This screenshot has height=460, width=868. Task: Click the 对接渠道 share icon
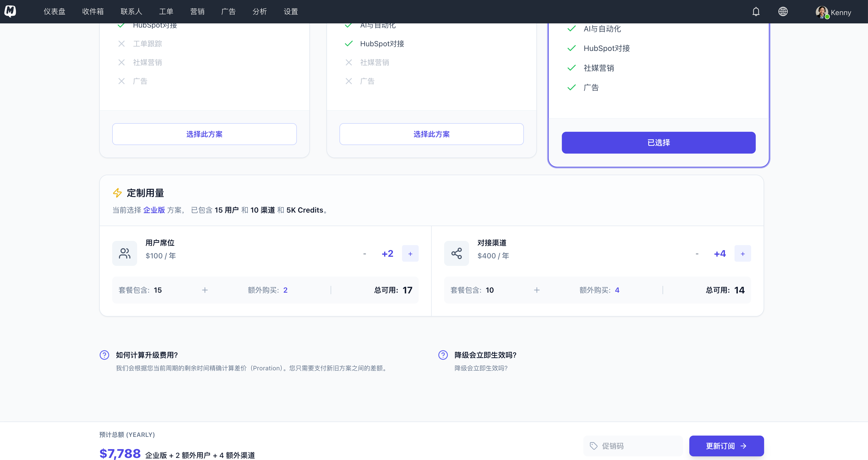tap(457, 253)
